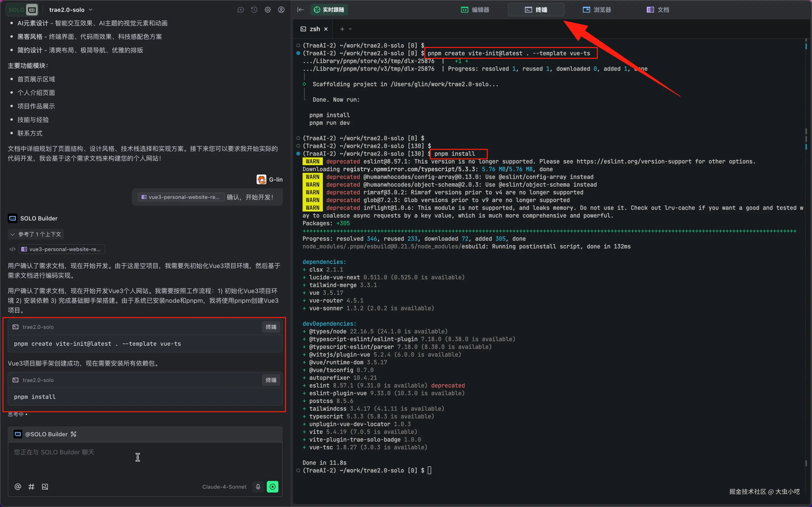812x507 pixels.
Task: Open trae2.0-solo project dropdown
Action: (71, 10)
